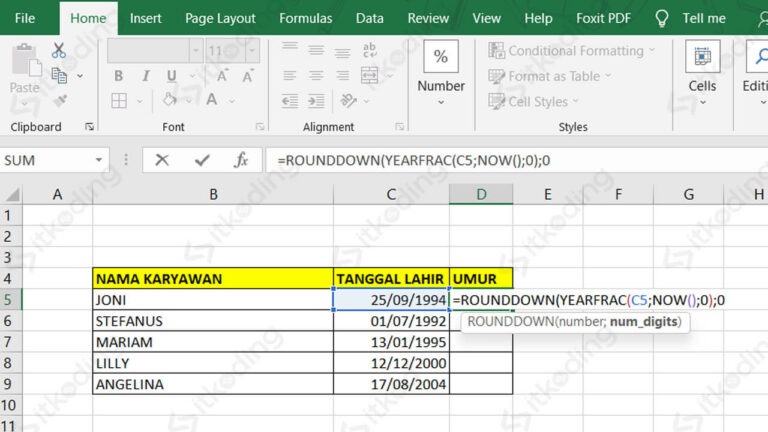Click the Cut scissors icon

click(59, 51)
